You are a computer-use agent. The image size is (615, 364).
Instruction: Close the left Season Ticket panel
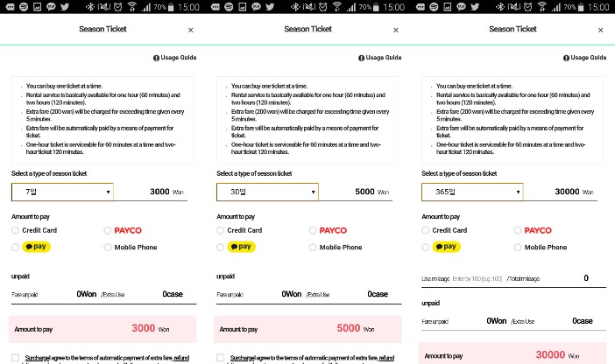191,30
